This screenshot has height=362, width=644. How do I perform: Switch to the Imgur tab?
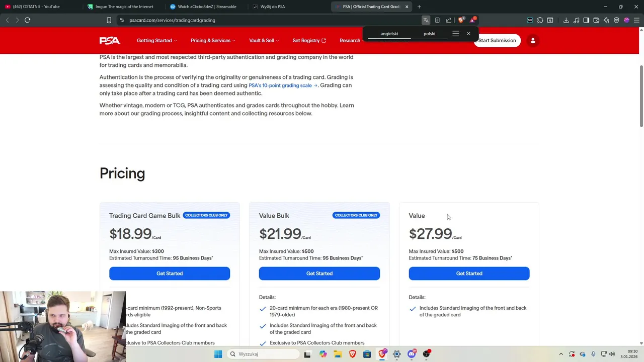coord(123,7)
